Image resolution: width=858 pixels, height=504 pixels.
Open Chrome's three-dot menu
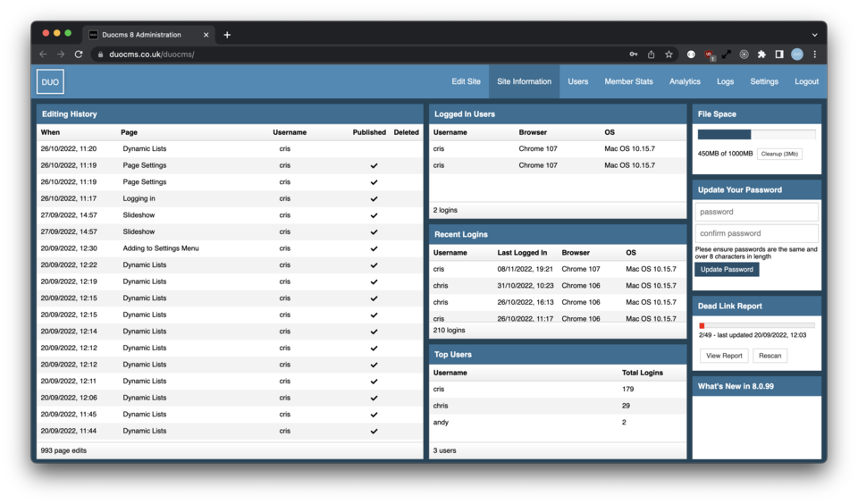(814, 55)
